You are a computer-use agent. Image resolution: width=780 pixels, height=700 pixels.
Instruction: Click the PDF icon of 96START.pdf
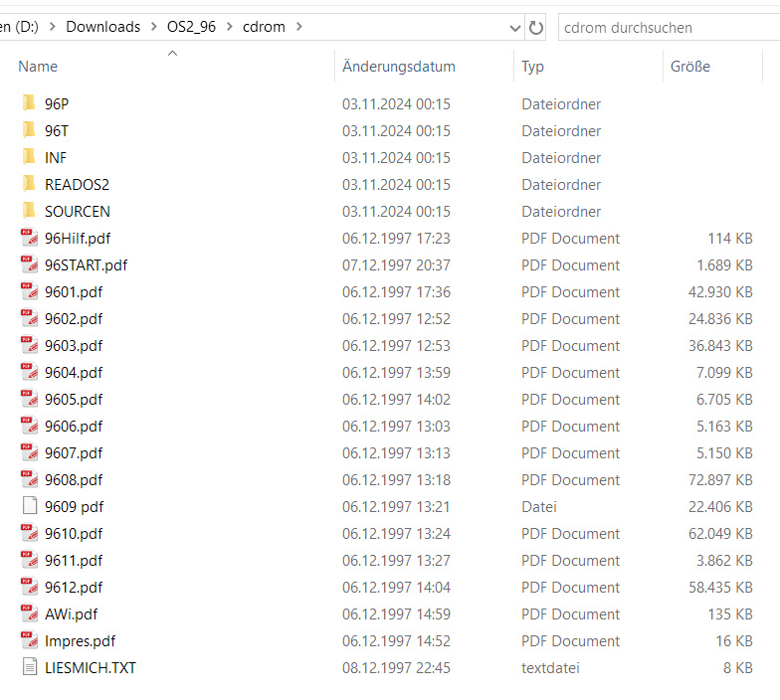tap(30, 264)
